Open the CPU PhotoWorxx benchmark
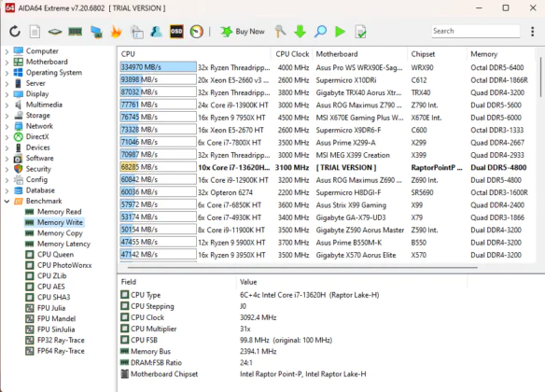Image resolution: width=545 pixels, height=392 pixels. click(64, 265)
